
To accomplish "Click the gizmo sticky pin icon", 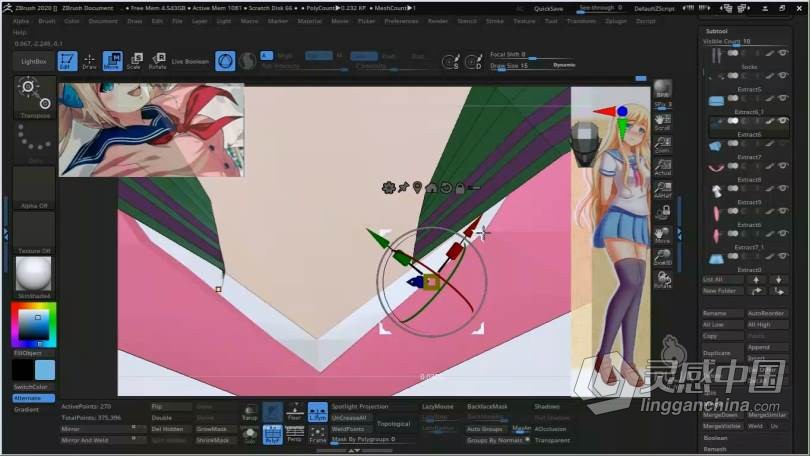I will tap(403, 187).
